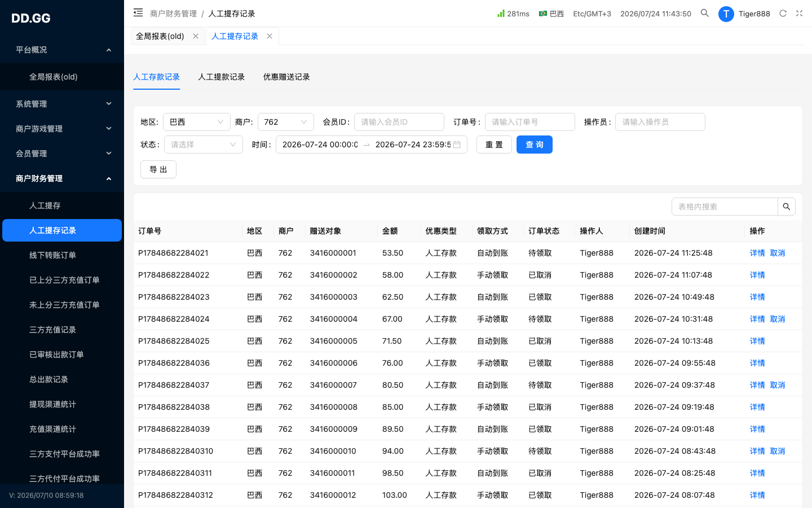Open 已审核出款订单 in the sidebar

click(62, 354)
